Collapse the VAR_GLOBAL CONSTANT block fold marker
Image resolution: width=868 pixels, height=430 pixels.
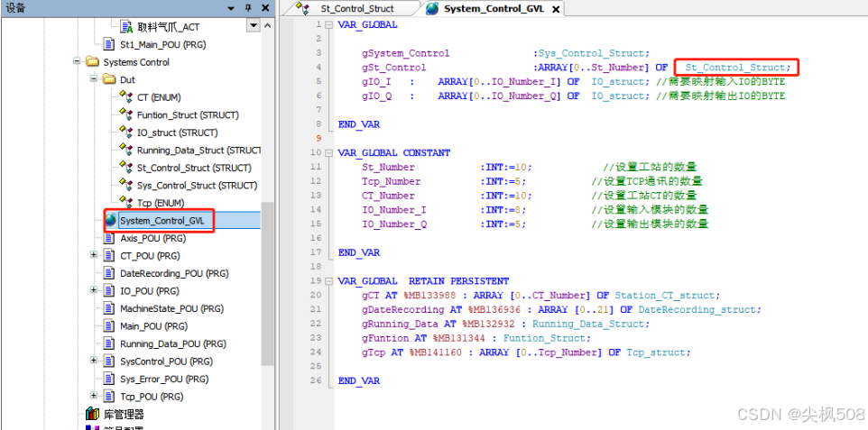click(x=328, y=152)
